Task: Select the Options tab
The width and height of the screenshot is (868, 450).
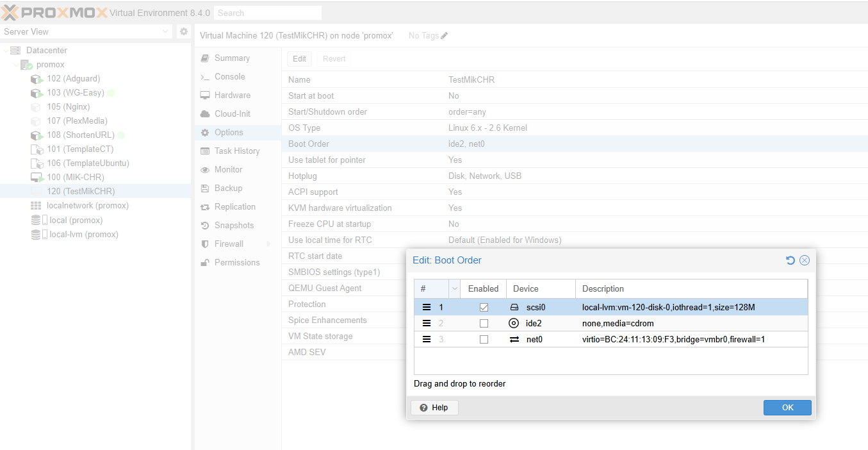Action: pos(238,133)
